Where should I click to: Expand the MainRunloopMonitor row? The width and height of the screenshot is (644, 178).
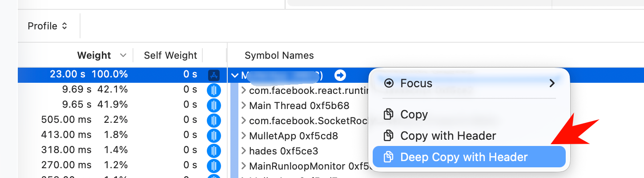pos(243,166)
